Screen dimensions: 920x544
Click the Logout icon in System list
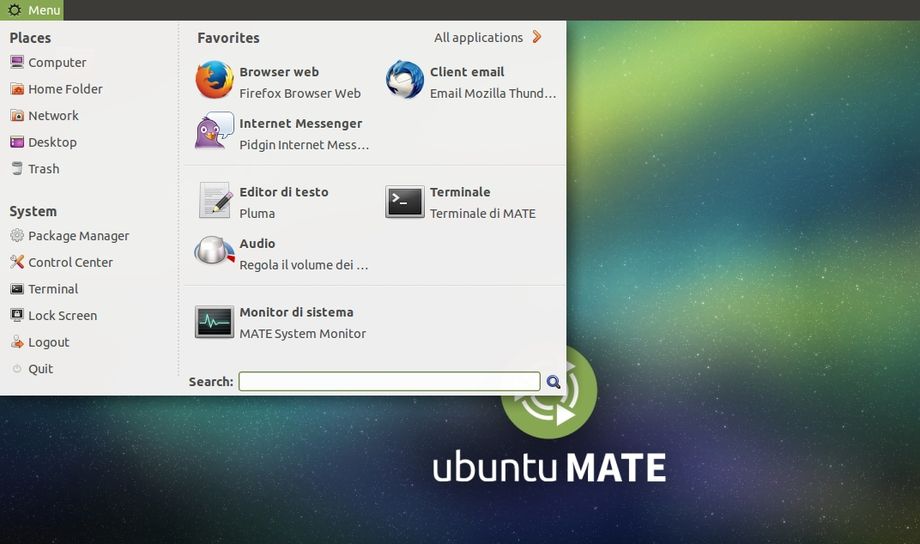click(x=17, y=342)
